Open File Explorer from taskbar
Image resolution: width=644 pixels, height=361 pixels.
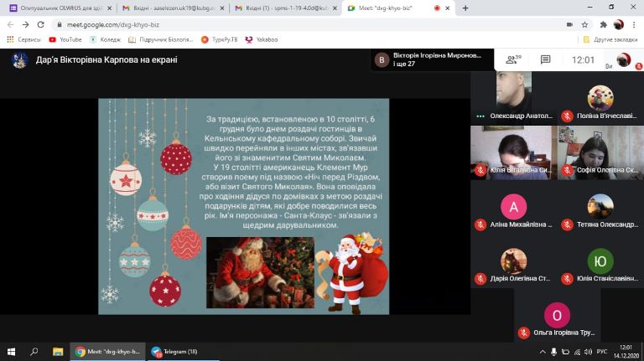click(58, 352)
